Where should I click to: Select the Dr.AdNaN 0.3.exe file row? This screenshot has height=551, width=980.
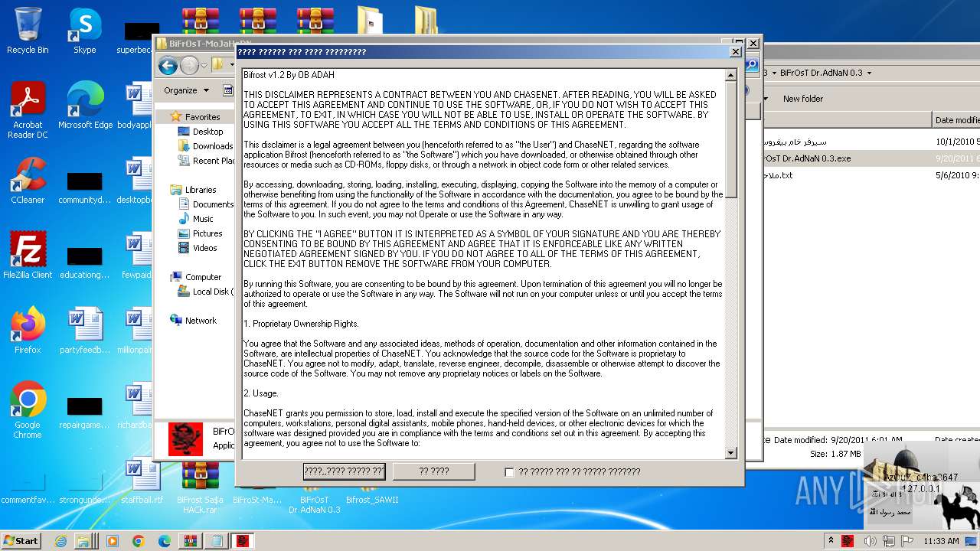(871, 158)
